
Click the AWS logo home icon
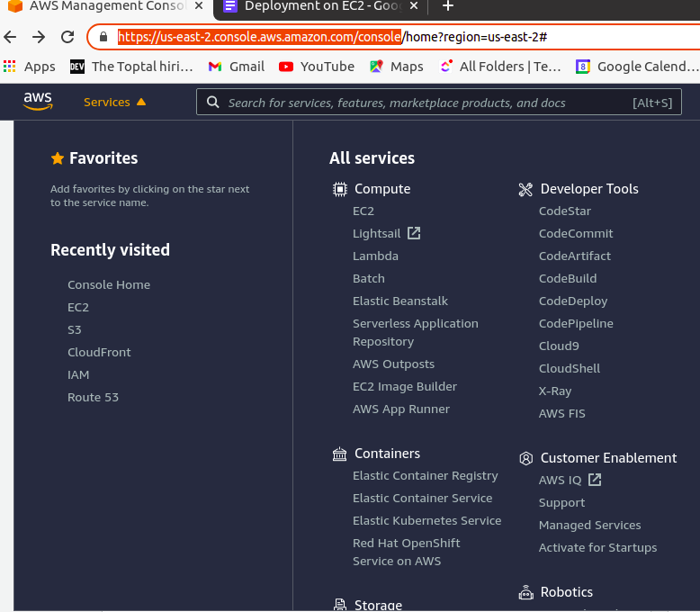[x=38, y=102]
